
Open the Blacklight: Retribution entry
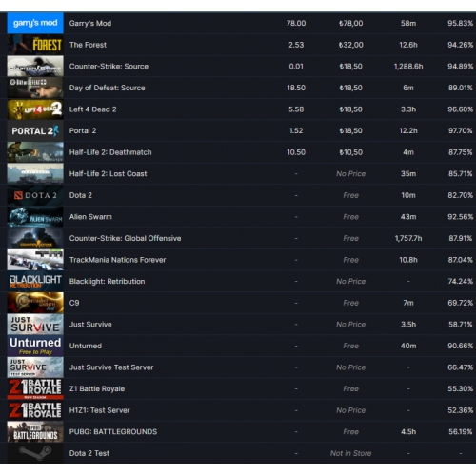tap(107, 281)
